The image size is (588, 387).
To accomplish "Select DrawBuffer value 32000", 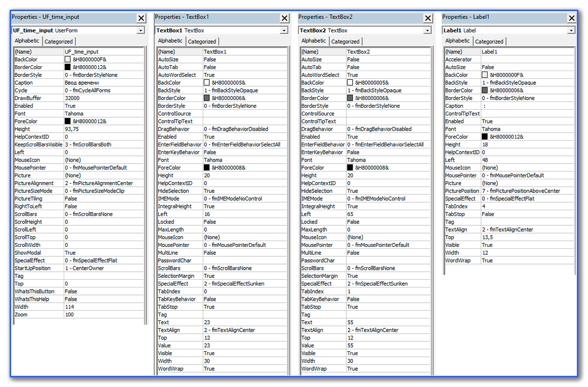I will (104, 98).
